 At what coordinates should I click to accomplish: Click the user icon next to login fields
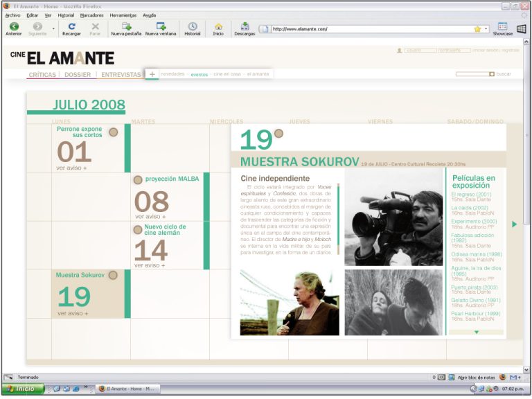point(400,51)
